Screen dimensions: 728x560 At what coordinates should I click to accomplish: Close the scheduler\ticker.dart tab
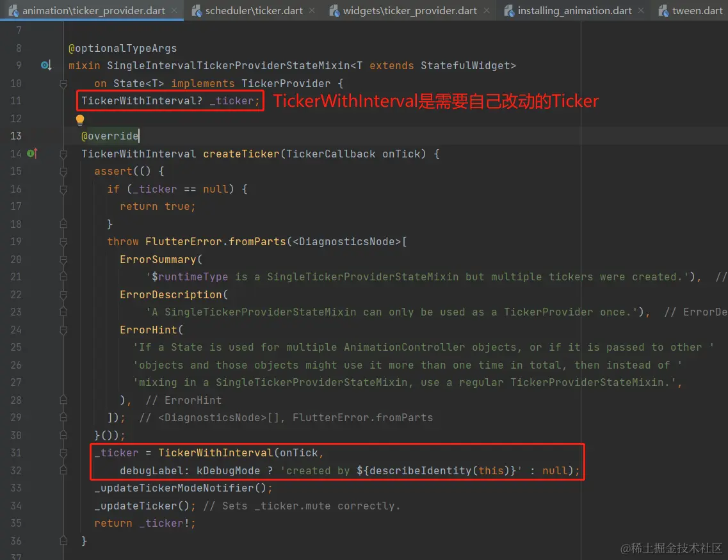tap(312, 10)
